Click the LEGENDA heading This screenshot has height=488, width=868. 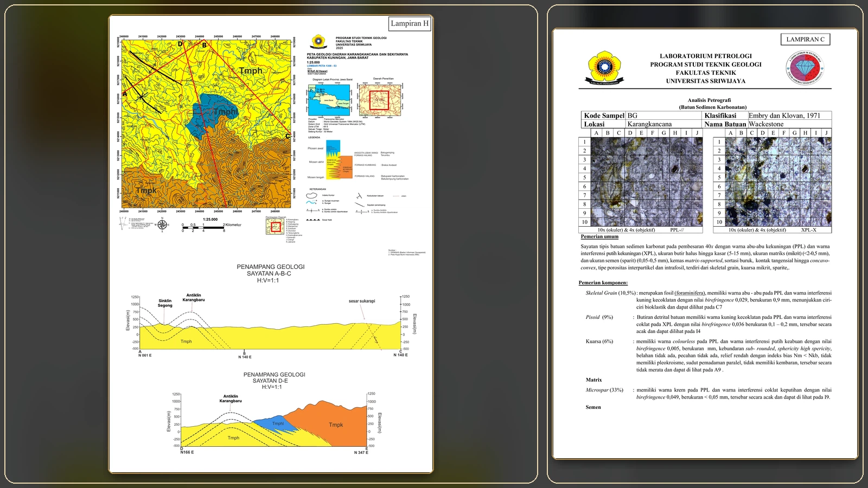(314, 137)
